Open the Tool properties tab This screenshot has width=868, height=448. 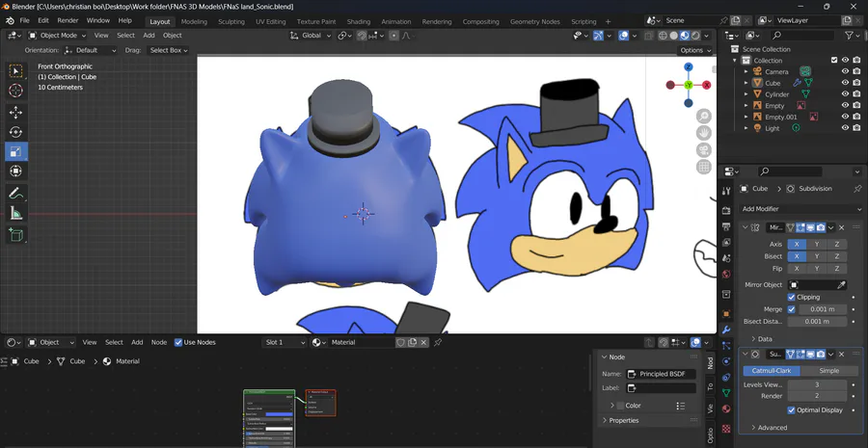coord(727,191)
